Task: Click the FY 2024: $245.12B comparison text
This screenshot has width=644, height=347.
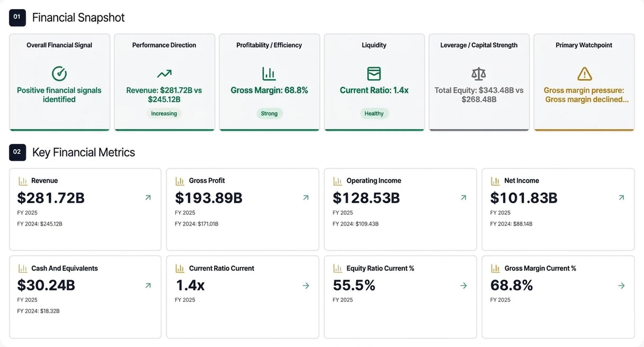Action: point(40,224)
